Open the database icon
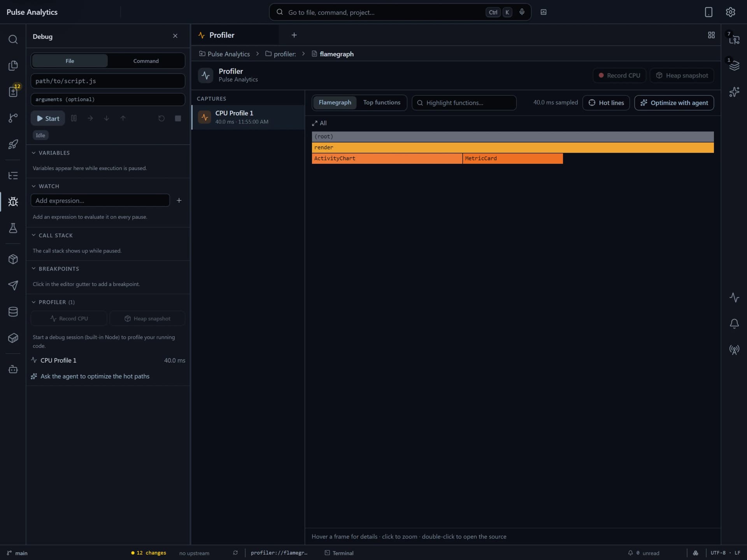 [x=13, y=312]
